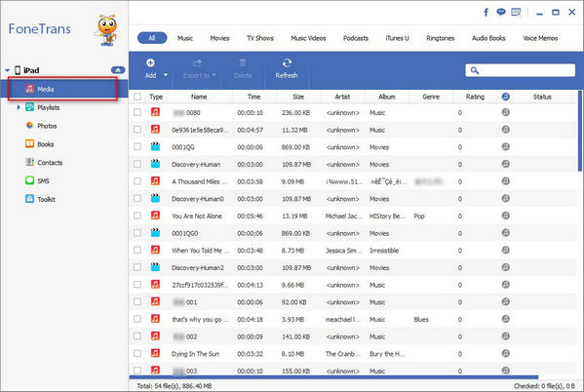
Task: Open the register screen icon in title bar
Action: (x=516, y=13)
